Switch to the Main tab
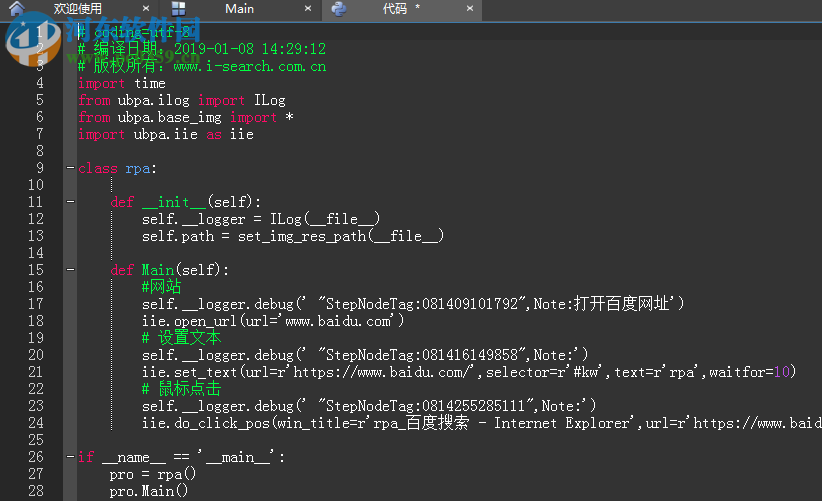 [x=240, y=9]
